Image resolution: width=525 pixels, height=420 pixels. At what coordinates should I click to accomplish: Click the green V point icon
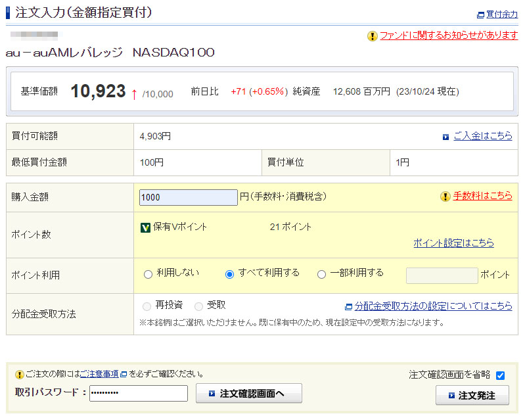146,227
